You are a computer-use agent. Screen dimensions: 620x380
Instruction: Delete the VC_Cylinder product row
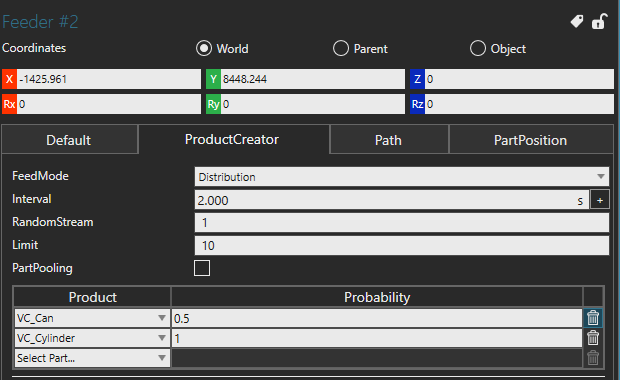[x=593, y=338]
